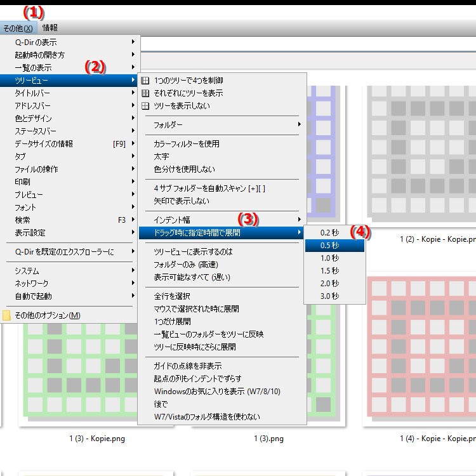The width and height of the screenshot is (476, 476).
Task: Toggle 一覧ビューのフォルダーをツリーに反映
Action: click(x=222, y=334)
